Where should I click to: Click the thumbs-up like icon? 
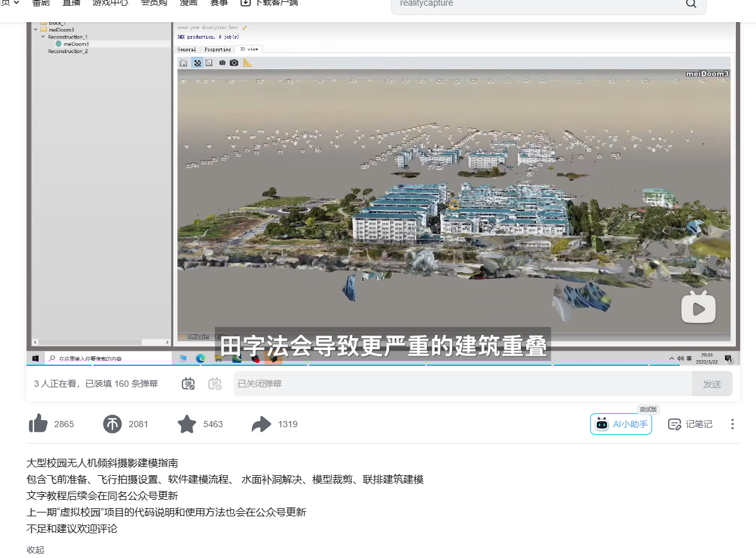(x=38, y=424)
